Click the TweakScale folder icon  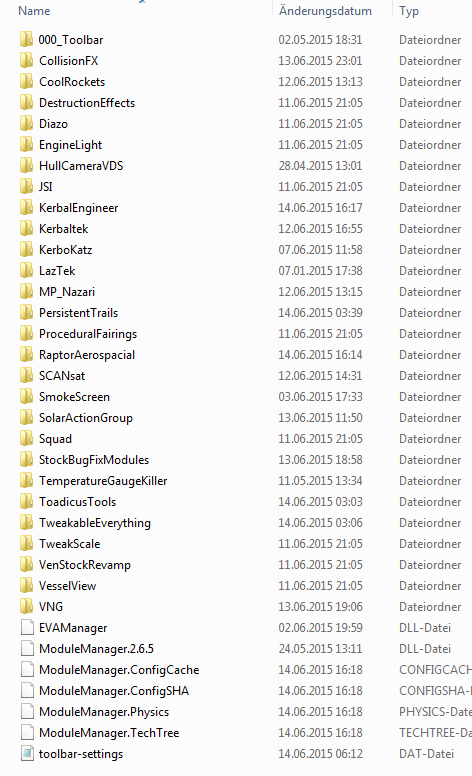tap(27, 543)
